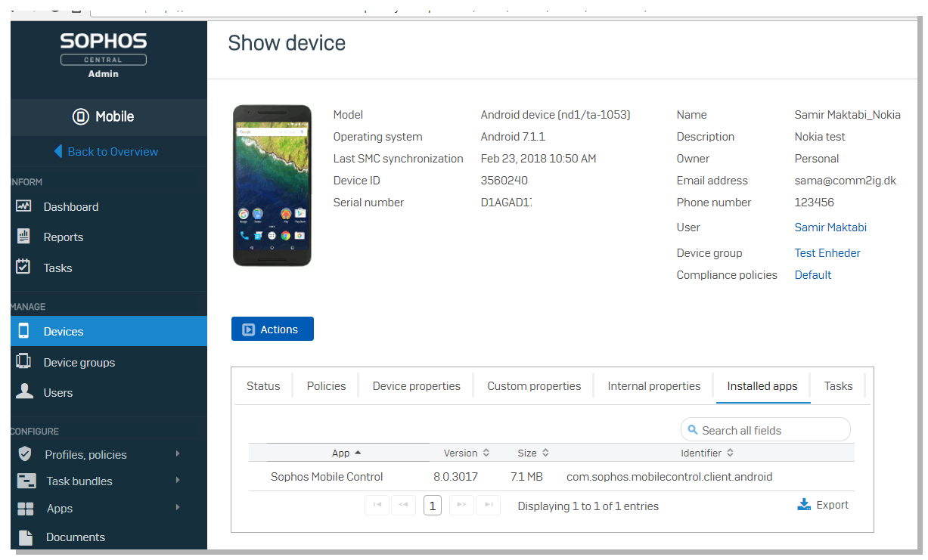Click the Export download icon
The image size is (928, 560).
[x=804, y=505]
